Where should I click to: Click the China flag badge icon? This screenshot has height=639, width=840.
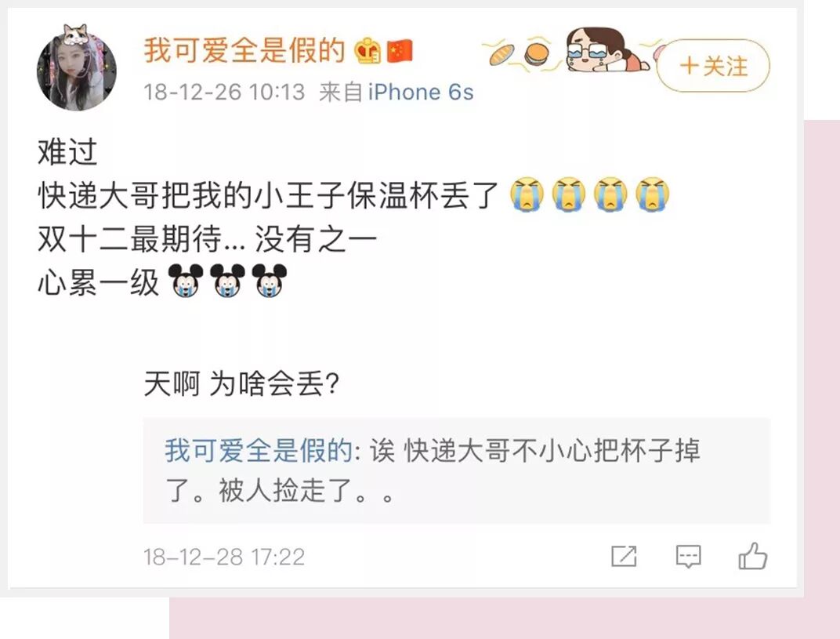pyautogui.click(x=399, y=51)
